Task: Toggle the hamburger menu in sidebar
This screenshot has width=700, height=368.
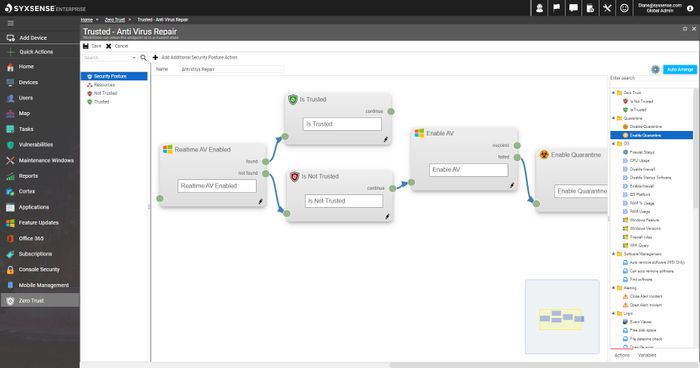Action: click(x=11, y=23)
